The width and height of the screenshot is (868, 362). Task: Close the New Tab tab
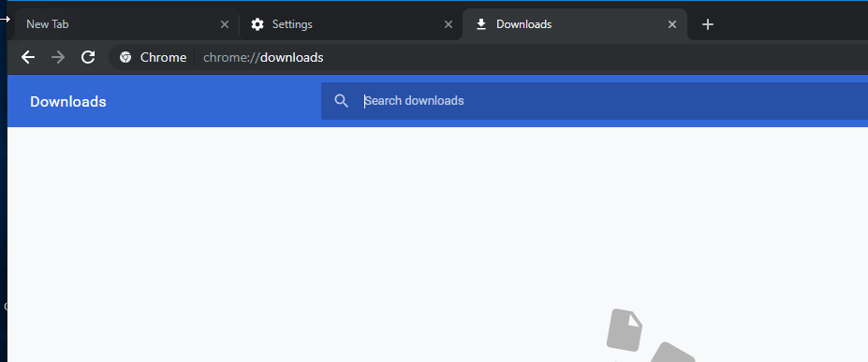coord(225,24)
